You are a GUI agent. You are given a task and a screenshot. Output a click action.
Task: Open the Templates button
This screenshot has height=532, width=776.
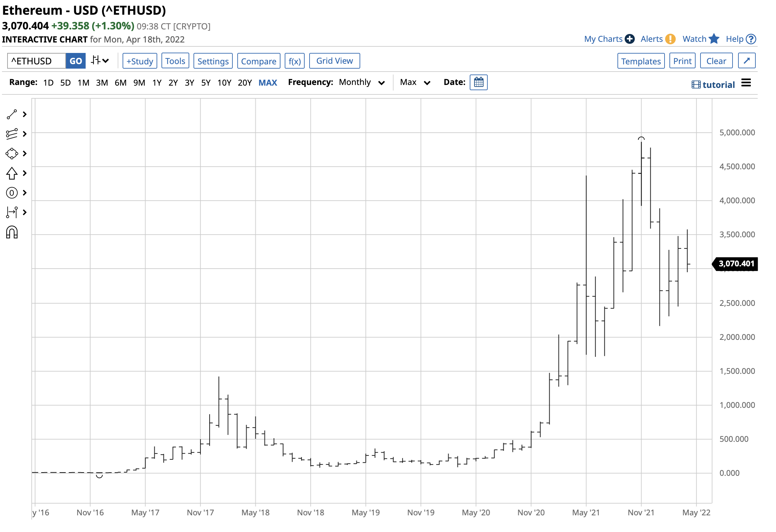[641, 61]
